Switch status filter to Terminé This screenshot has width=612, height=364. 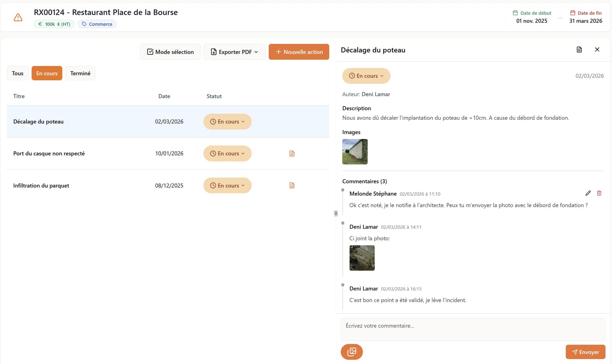point(80,73)
